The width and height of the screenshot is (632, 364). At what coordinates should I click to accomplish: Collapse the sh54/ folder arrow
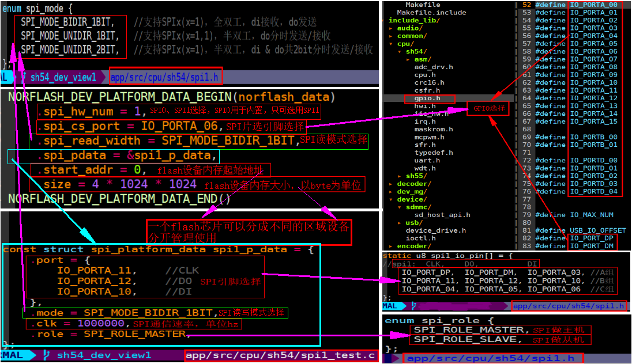click(400, 51)
